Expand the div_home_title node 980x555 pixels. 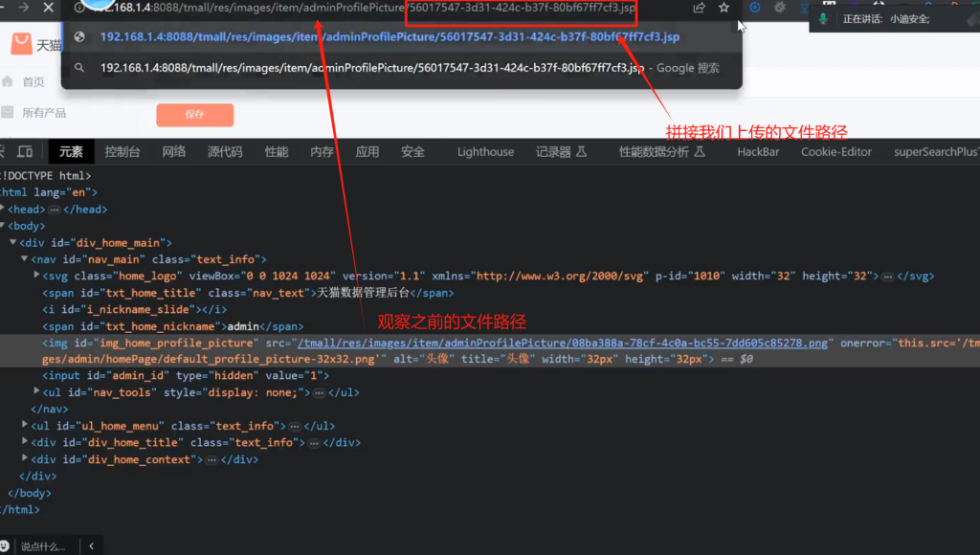24,442
